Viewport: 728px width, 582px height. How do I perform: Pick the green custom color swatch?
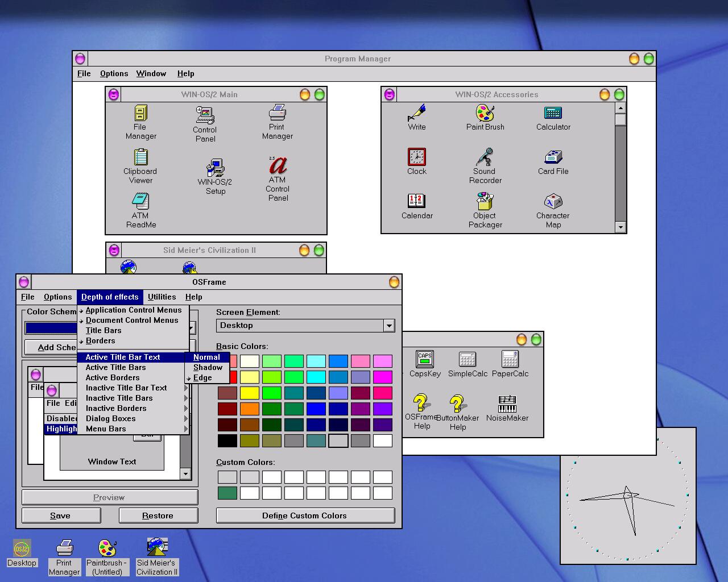(x=227, y=493)
